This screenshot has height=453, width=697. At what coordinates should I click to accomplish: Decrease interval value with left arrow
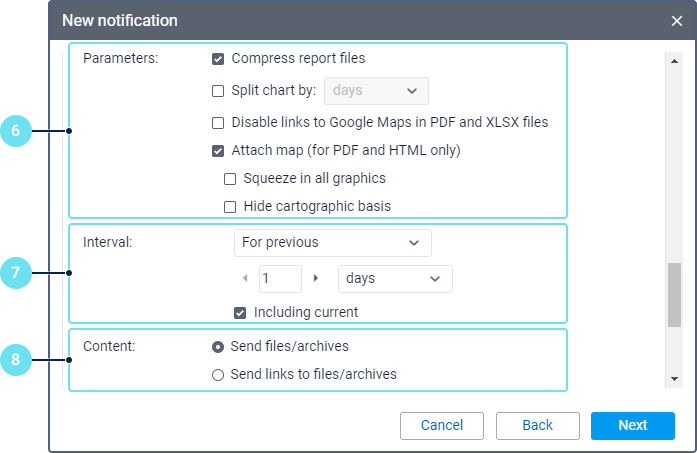[x=245, y=278]
